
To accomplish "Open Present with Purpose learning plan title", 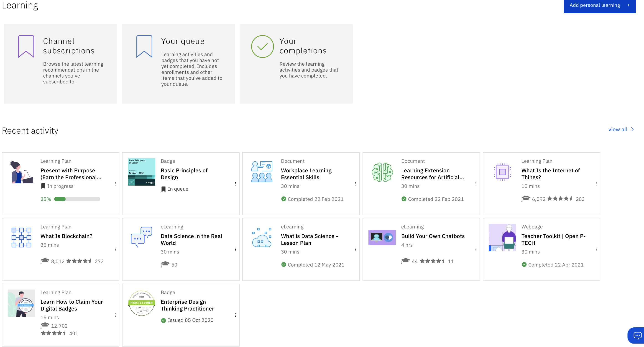I will (71, 174).
